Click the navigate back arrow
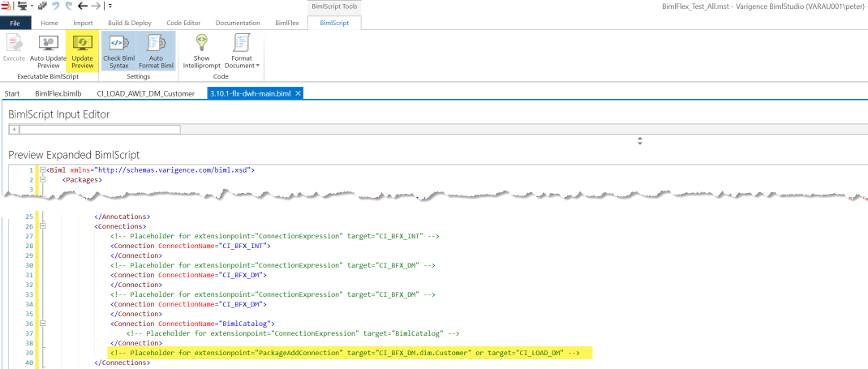Viewport: 868px width, 369px height. pos(81,6)
